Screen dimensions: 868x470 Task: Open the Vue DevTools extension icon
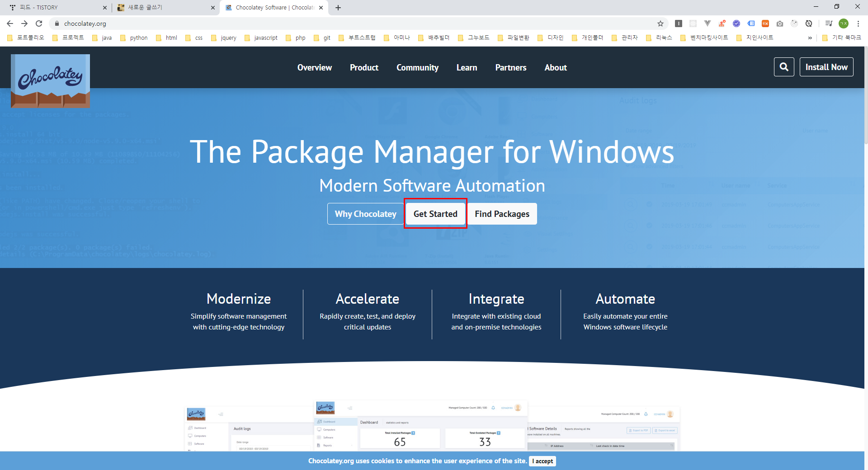pos(708,23)
